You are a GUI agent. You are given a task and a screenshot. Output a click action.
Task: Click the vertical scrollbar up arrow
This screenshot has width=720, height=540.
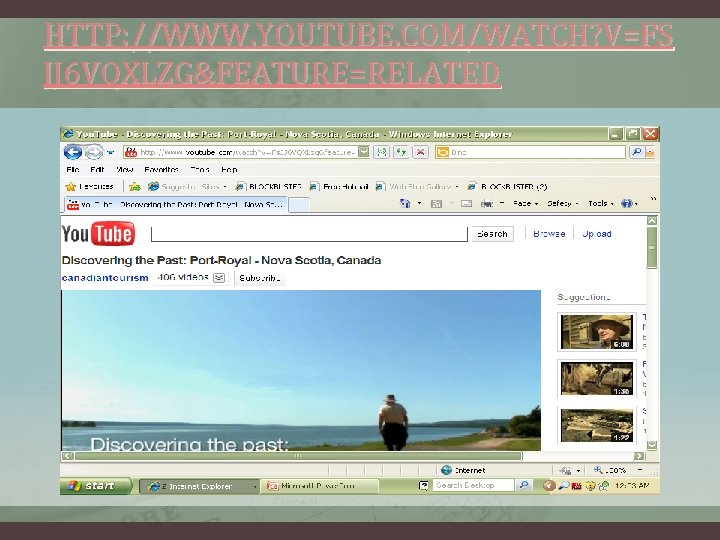tap(652, 220)
